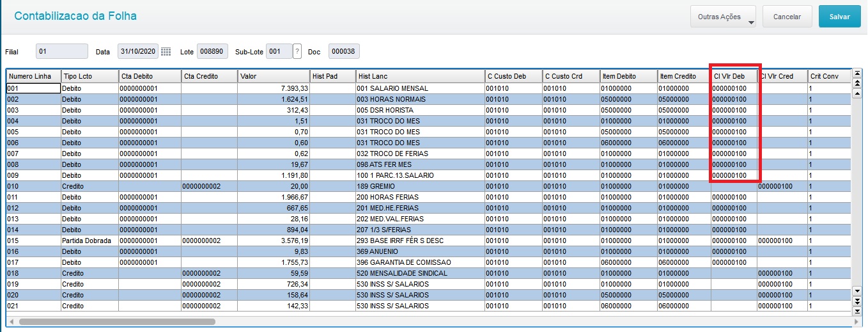Select the 520 MENSALIDADE SINDICAL cell
This screenshot has height=332, width=868.
420,273
